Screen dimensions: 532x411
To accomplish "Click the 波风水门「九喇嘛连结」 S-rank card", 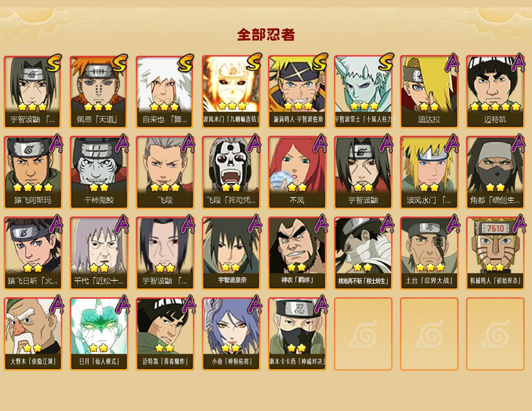I will [231, 92].
